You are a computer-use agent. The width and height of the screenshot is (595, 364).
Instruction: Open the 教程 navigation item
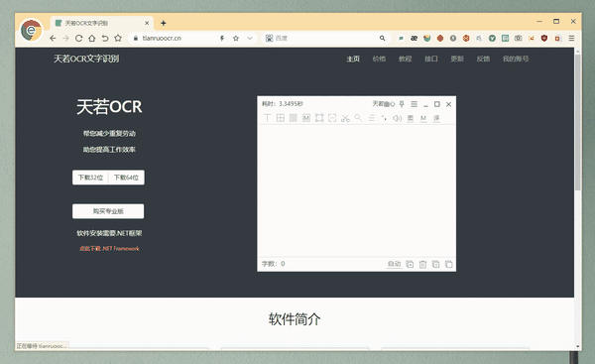[405, 59]
